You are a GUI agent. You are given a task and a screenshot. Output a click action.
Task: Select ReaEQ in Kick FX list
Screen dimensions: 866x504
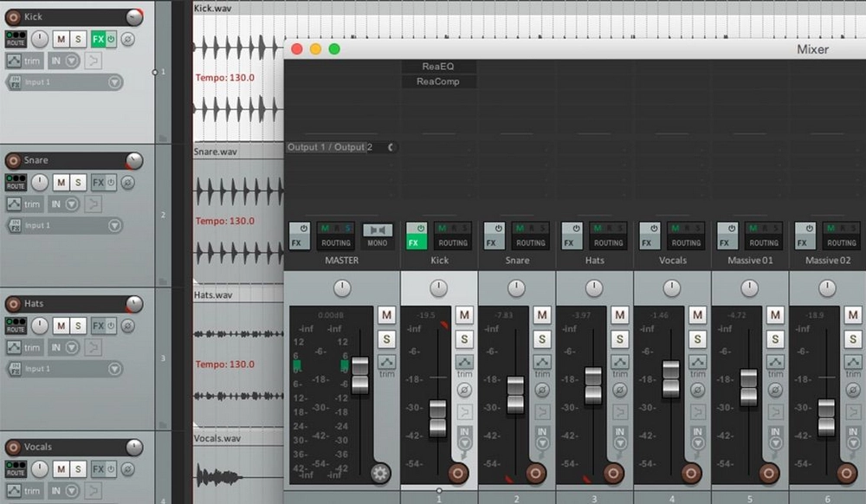[438, 66]
